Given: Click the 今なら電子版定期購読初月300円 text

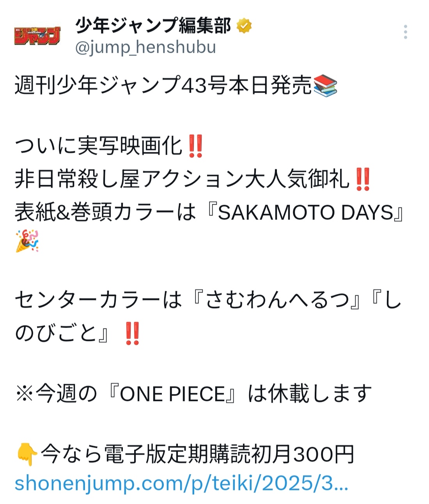Looking at the screenshot, I should tap(197, 455).
